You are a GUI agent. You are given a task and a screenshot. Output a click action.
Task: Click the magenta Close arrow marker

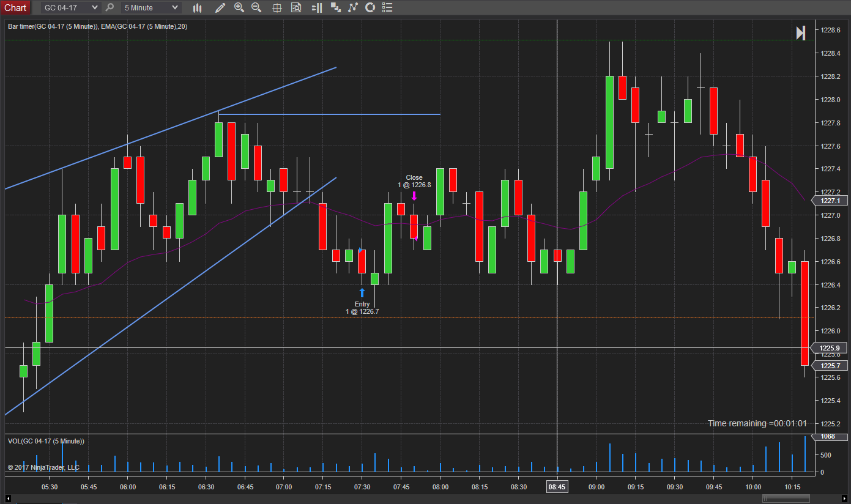pos(414,196)
